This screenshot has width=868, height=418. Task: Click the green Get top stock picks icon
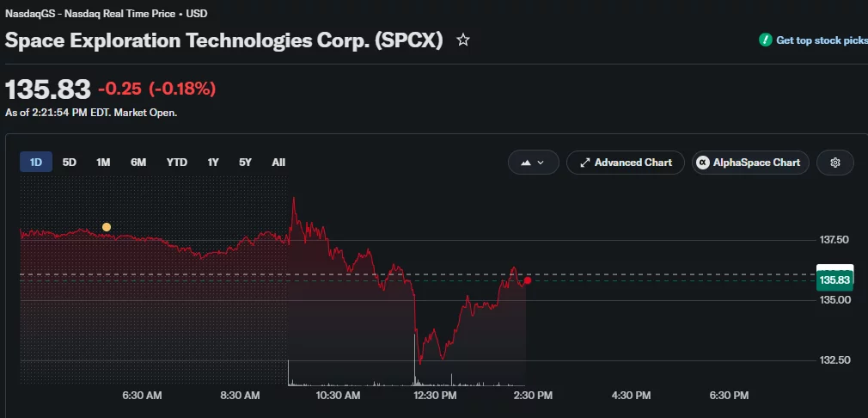pyautogui.click(x=766, y=40)
